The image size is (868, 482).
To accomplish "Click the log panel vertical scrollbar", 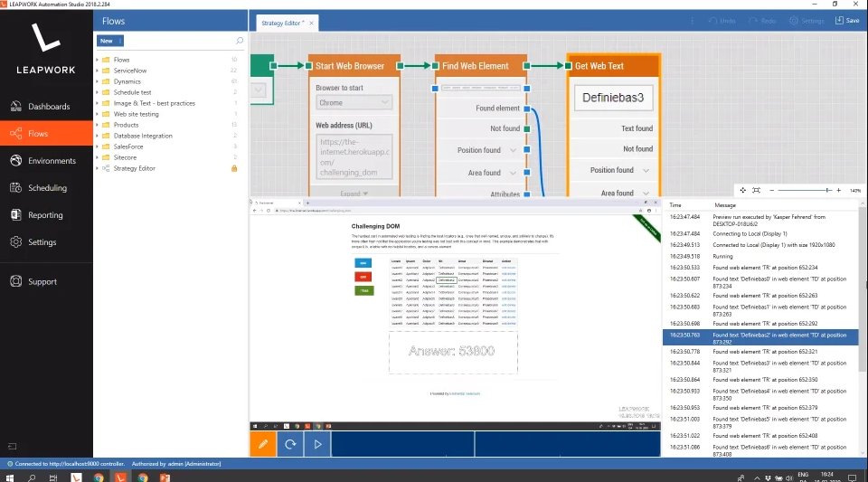I will [863, 288].
